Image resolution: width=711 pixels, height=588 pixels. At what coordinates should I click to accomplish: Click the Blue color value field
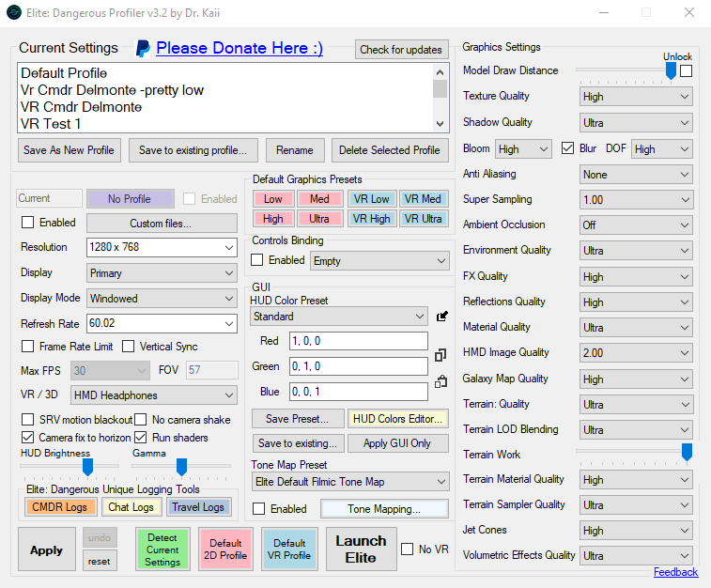pos(359,392)
